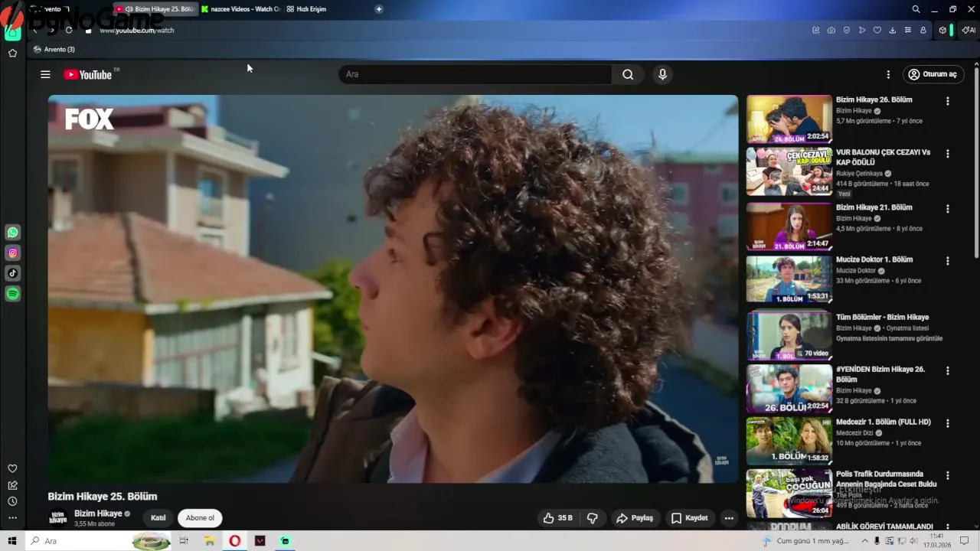The image size is (980, 551).
Task: Switch to the nazcee Videos tab
Action: pos(241,9)
